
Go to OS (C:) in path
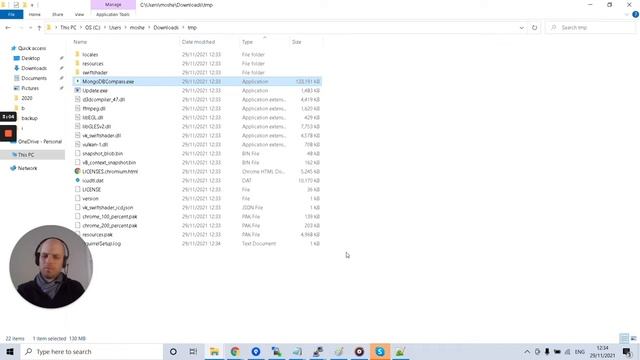click(x=92, y=27)
